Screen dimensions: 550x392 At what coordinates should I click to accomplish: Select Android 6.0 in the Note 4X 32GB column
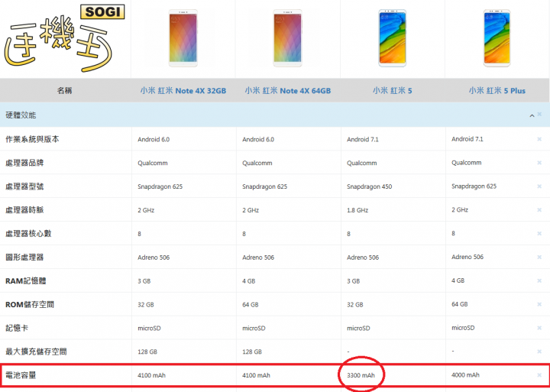point(154,139)
